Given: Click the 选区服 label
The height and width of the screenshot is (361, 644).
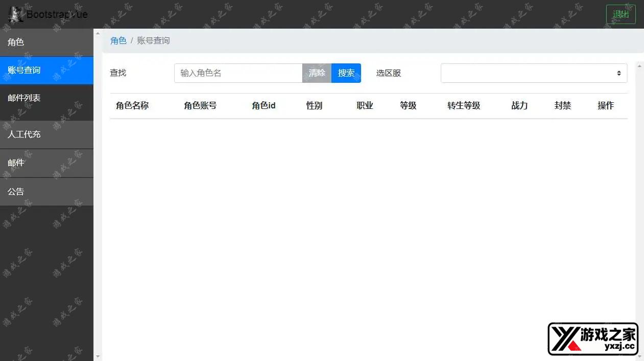Looking at the screenshot, I should (389, 73).
